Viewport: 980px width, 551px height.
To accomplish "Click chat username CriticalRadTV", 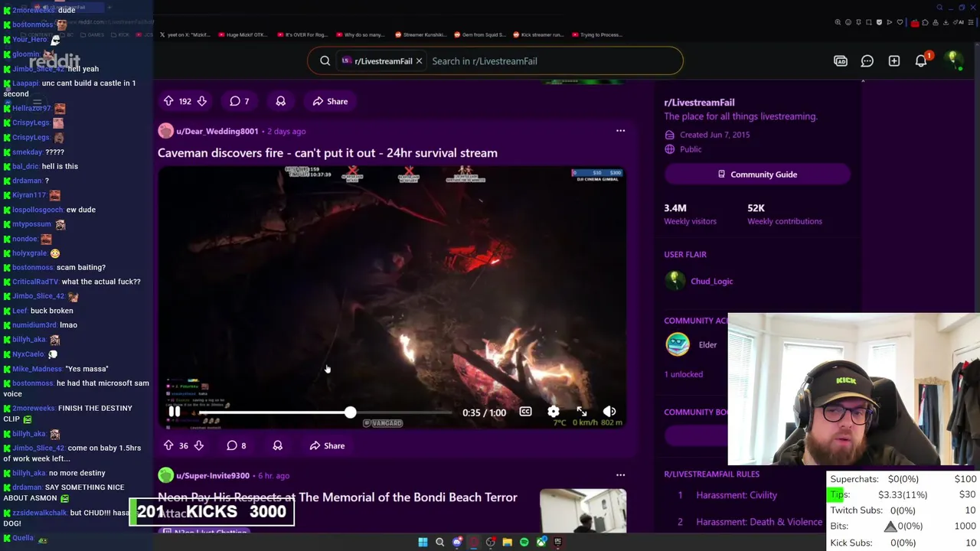I will click(35, 282).
